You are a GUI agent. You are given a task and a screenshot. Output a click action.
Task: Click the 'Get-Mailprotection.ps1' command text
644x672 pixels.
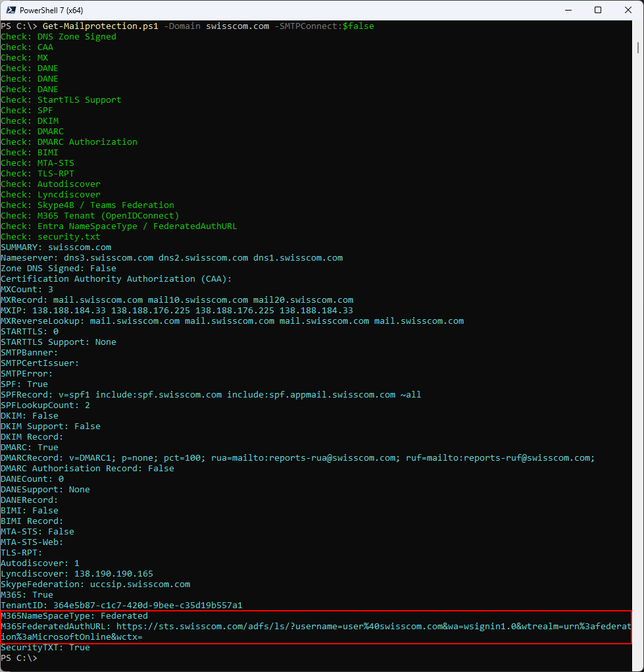[x=100, y=26]
